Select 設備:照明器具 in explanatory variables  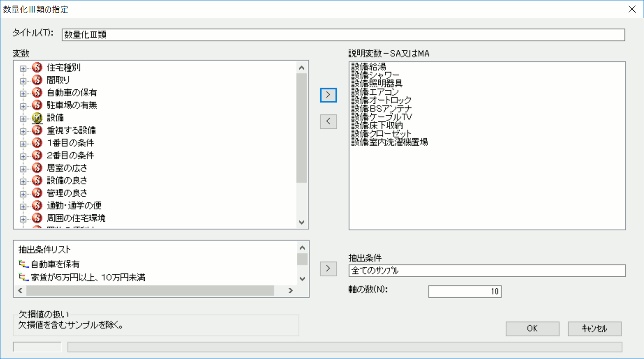(x=377, y=83)
